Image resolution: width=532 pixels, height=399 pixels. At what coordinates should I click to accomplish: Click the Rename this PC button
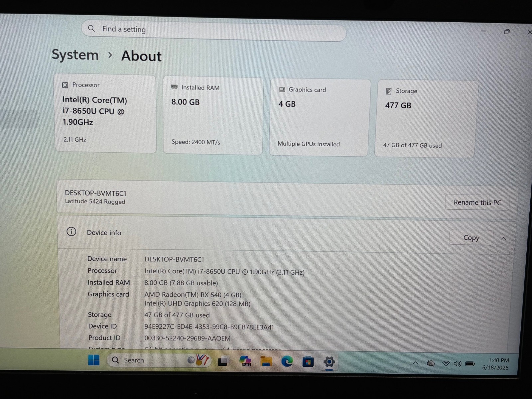477,202
